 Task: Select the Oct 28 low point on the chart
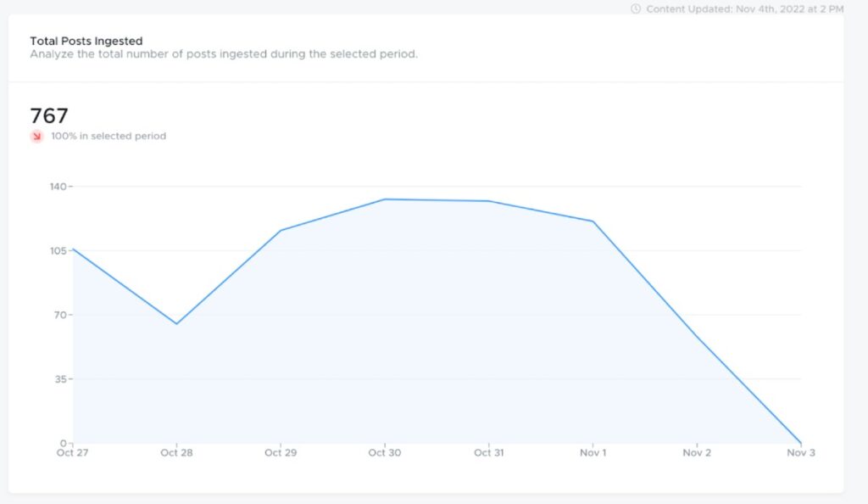pyautogui.click(x=176, y=323)
